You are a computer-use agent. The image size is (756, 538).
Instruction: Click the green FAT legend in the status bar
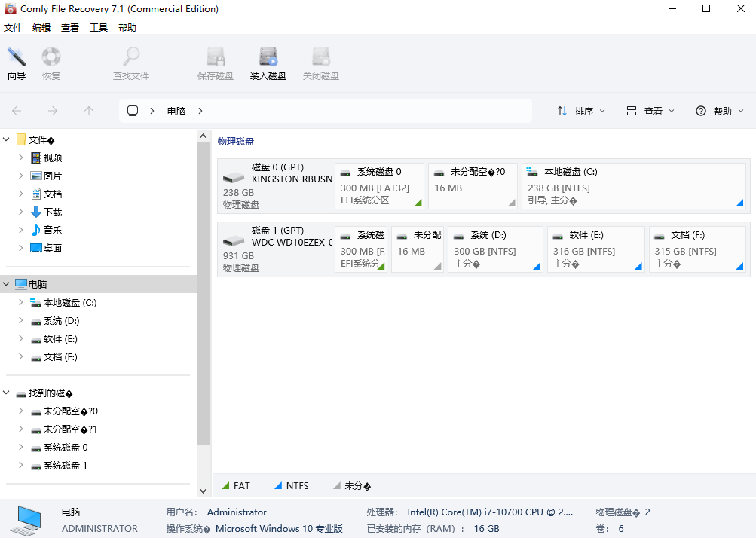pos(236,485)
